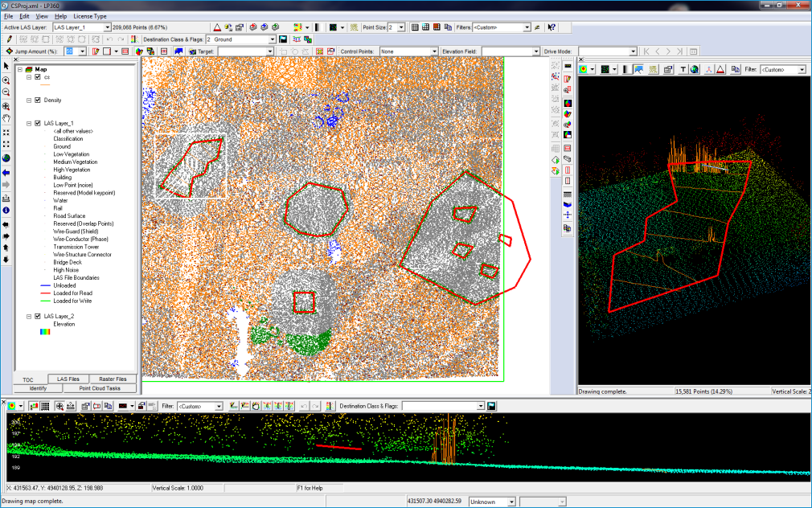Click the zoom magnifier icon in profile toolbar
Screen dimensions: 812x508
click(59, 406)
